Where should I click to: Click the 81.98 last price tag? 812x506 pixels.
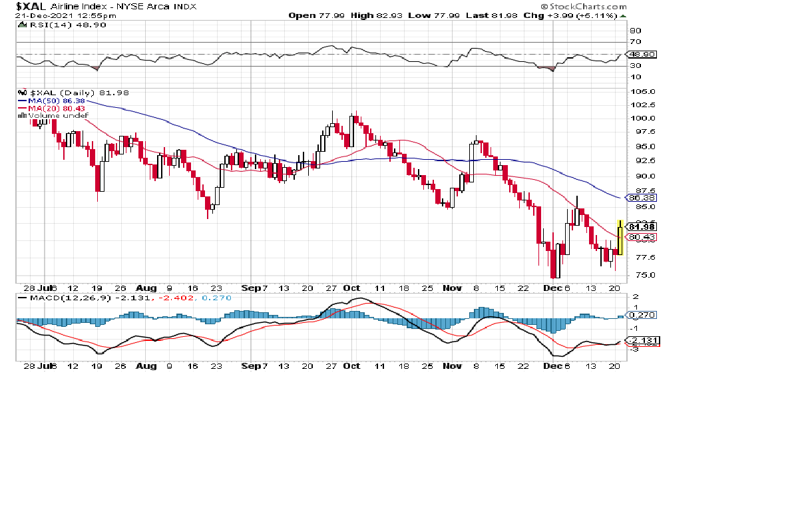pyautogui.click(x=642, y=226)
